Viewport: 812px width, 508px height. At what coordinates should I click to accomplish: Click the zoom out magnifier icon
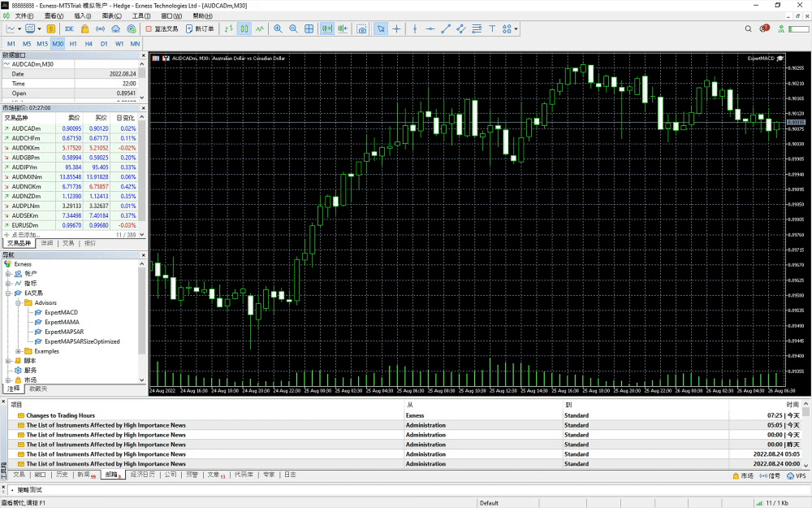[293, 29]
